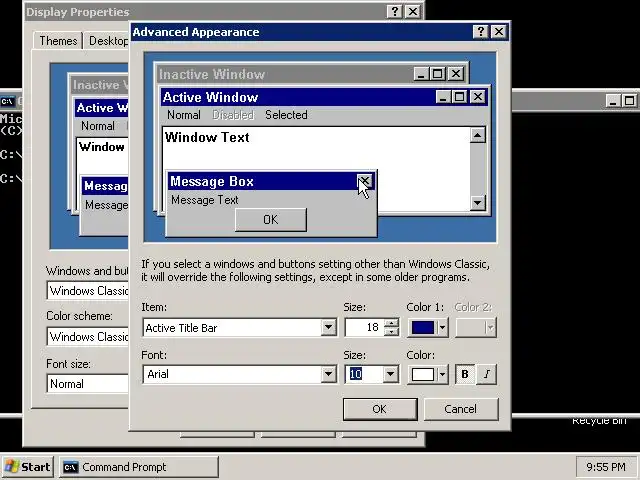Open the font Color picker dropdown arrow
Viewport: 640px width, 480px height.
click(442, 374)
